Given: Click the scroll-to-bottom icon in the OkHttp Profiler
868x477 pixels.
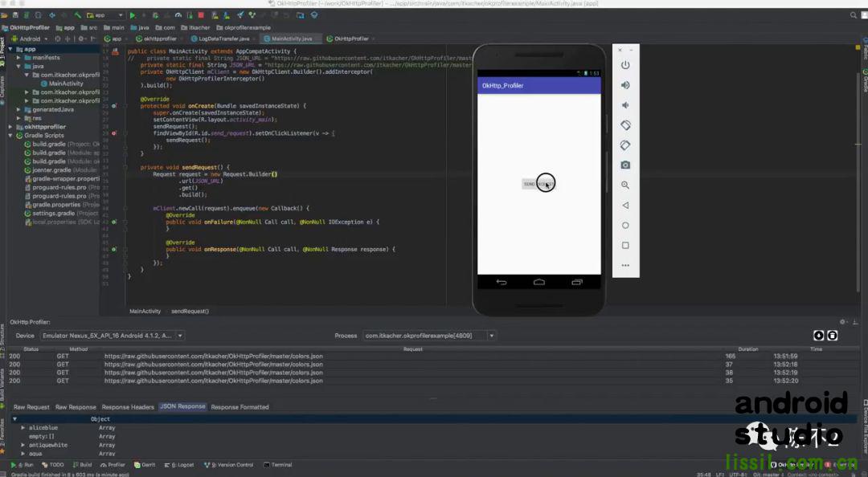Looking at the screenshot, I should coord(818,336).
